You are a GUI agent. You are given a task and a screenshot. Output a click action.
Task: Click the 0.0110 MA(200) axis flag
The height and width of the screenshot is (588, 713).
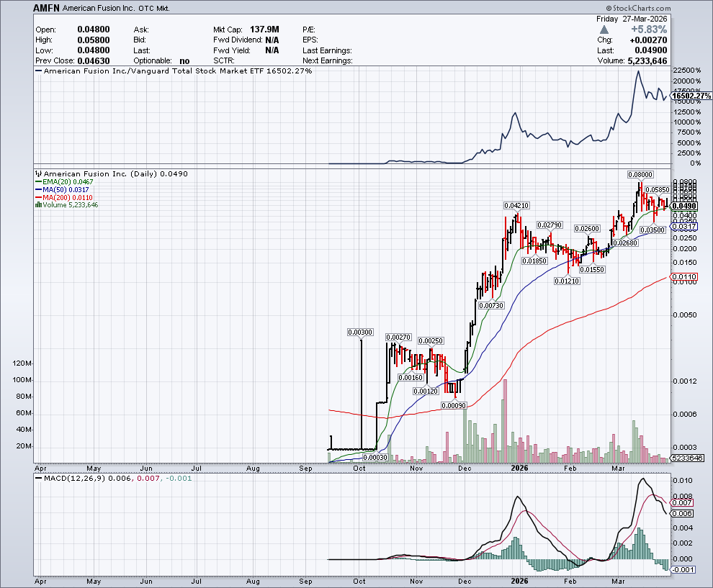click(x=684, y=277)
